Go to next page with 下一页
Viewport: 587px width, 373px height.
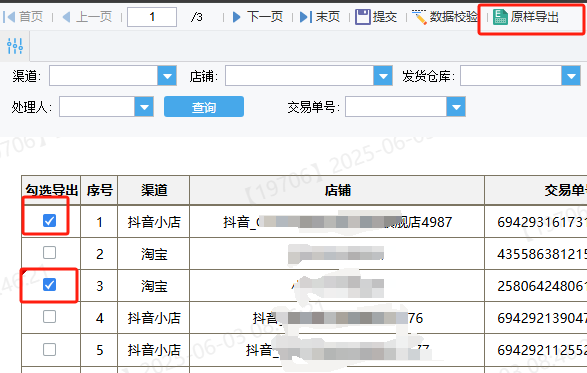point(258,17)
